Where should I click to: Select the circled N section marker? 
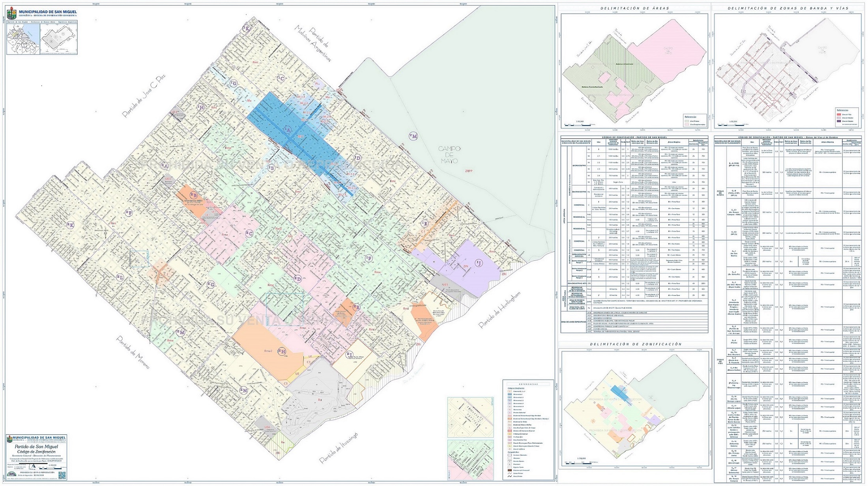(x=245, y=391)
